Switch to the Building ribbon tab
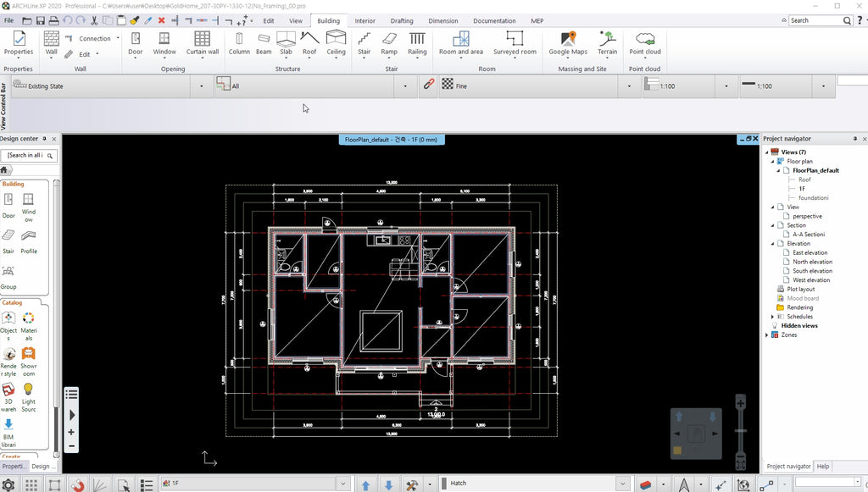 (328, 20)
